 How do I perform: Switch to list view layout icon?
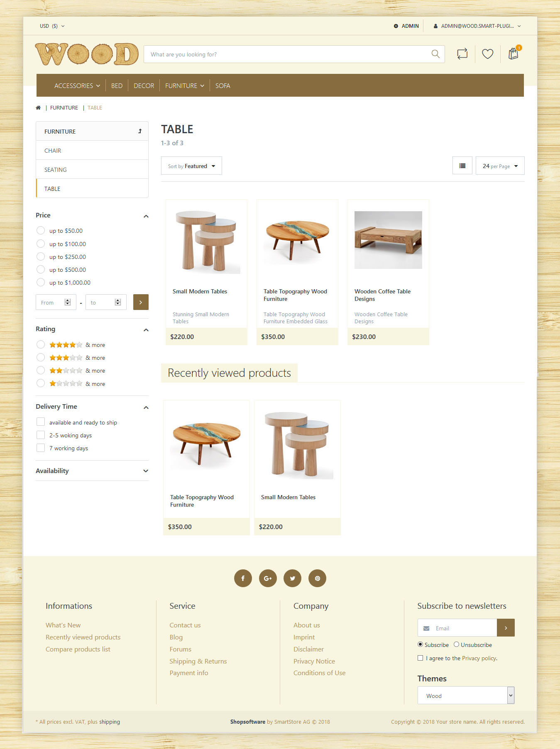462,166
